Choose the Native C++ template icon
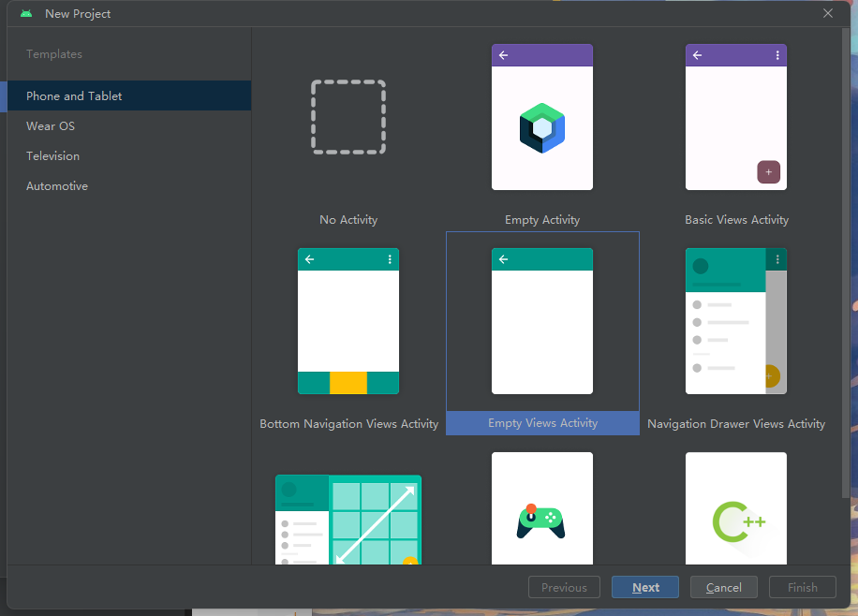 736,508
